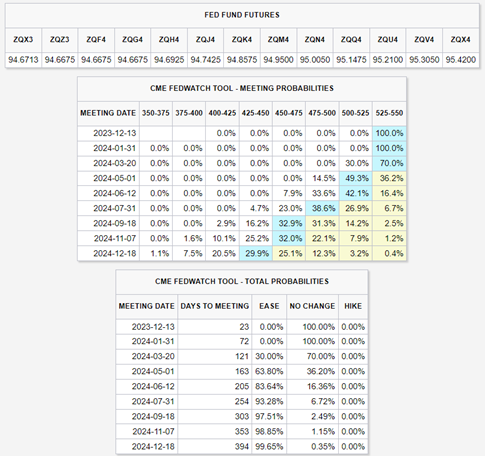This screenshot has height=456, width=485.
Task: Click the 26.9% probability cell
Action: click(x=356, y=208)
